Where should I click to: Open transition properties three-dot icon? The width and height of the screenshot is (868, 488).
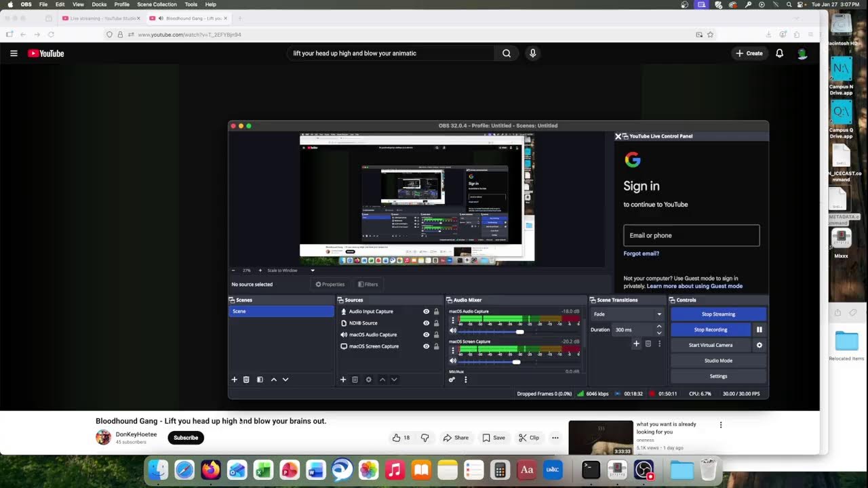click(659, 344)
